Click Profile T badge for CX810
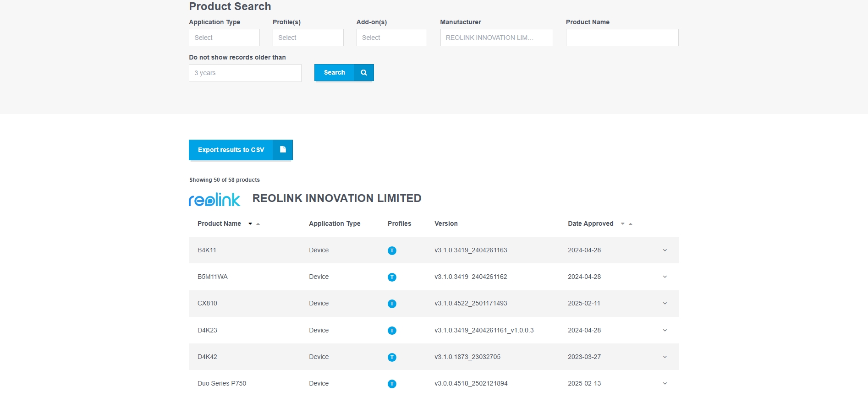Image resolution: width=868 pixels, height=397 pixels. point(392,304)
